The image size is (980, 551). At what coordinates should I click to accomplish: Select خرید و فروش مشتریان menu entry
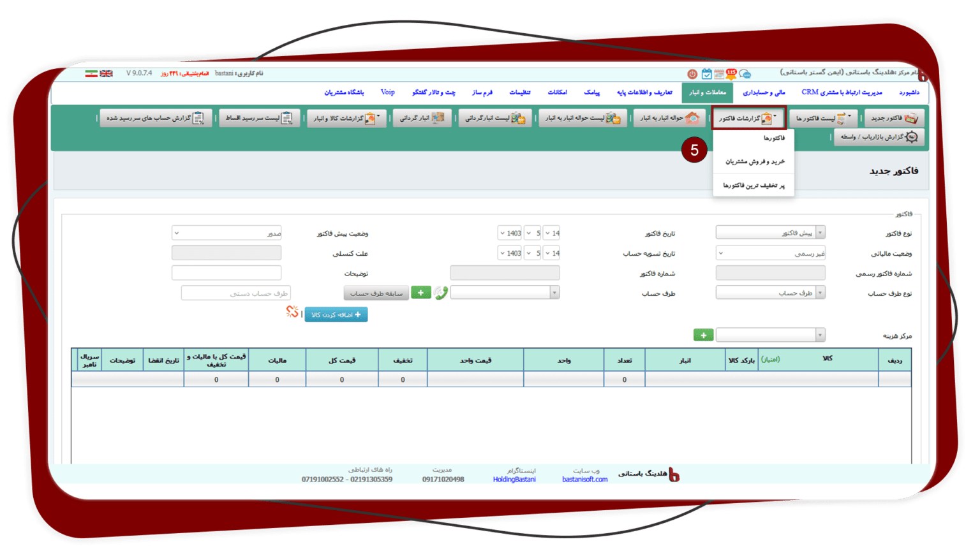tap(754, 161)
